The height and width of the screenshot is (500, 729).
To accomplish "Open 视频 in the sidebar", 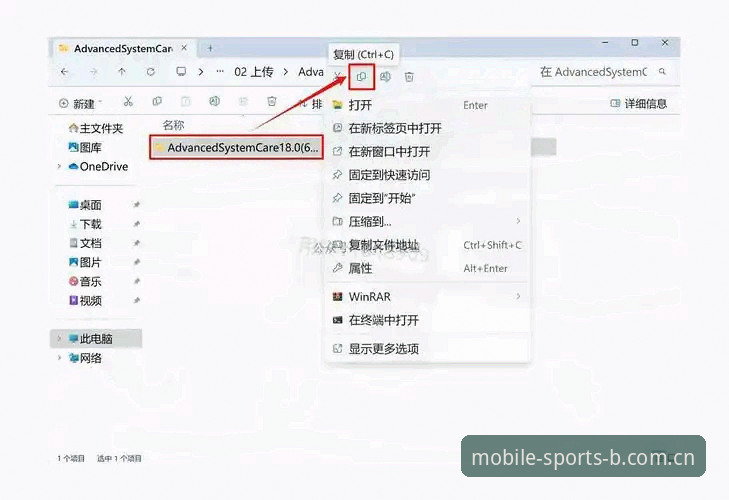I will tap(86, 300).
